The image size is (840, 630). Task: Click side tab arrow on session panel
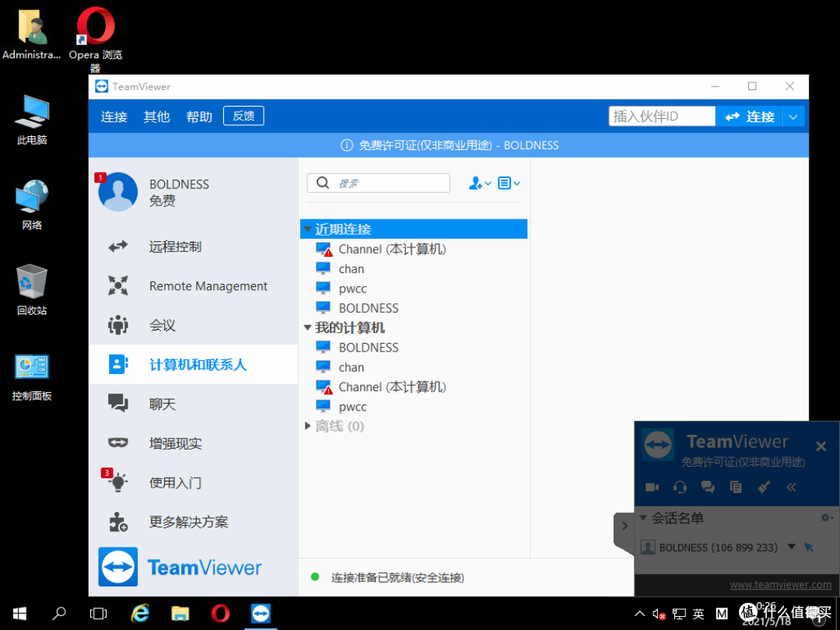tap(624, 526)
